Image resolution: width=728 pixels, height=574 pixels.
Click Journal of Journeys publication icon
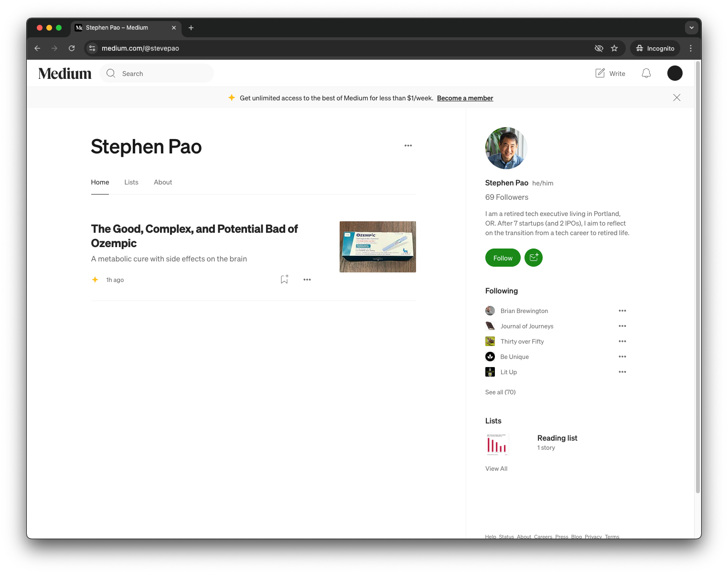point(490,326)
